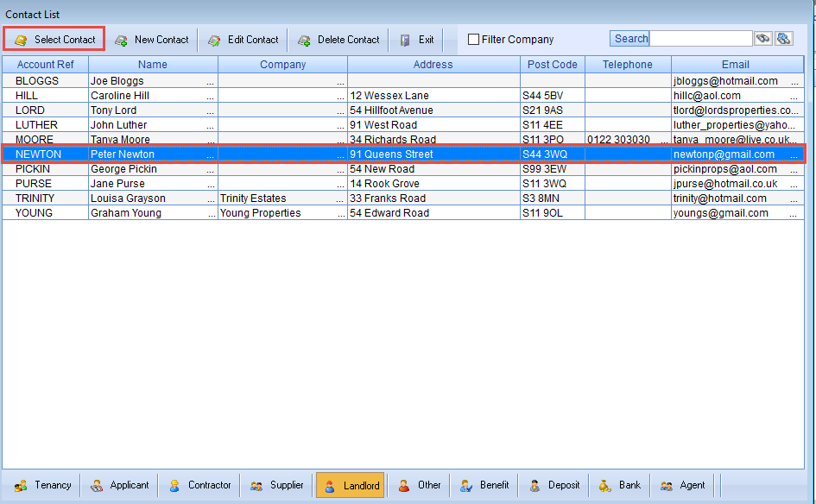Screen dimensions: 816x504
Task: Sort by the Company column header
Action: coord(282,65)
